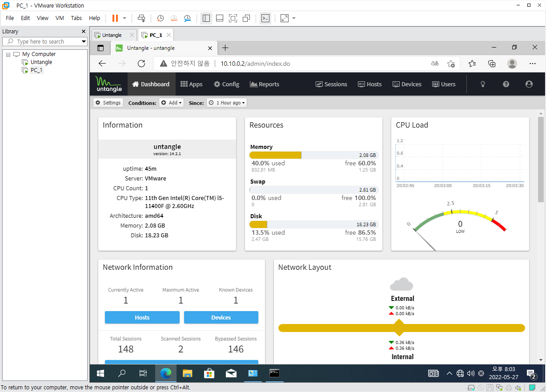The height and width of the screenshot is (392, 546).
Task: Select Untangle in the Library tree
Action: coord(41,62)
